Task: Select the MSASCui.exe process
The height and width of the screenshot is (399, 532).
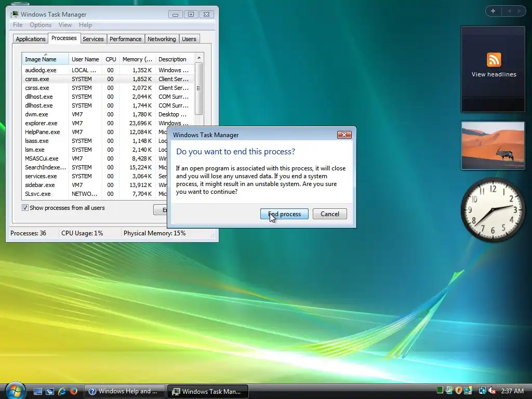Action: (95, 158)
